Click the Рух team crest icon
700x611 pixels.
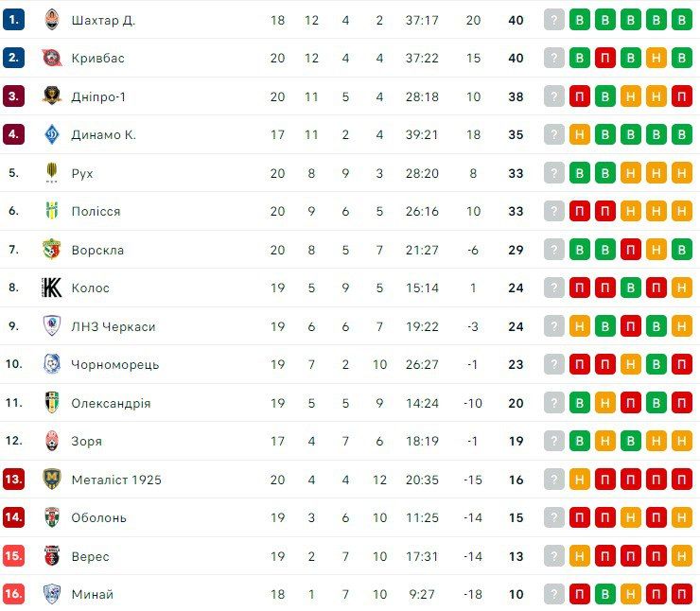(x=52, y=173)
